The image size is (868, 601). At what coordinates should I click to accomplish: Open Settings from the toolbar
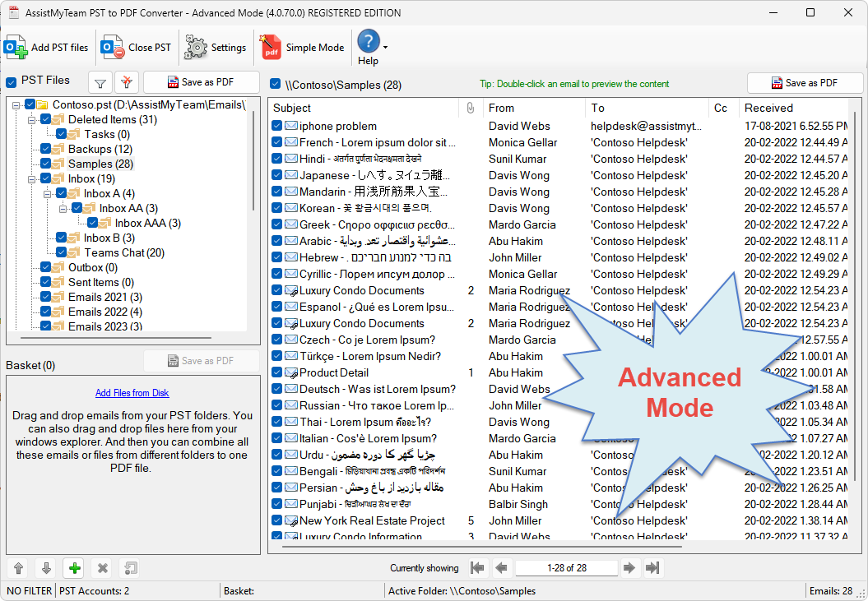tap(216, 48)
